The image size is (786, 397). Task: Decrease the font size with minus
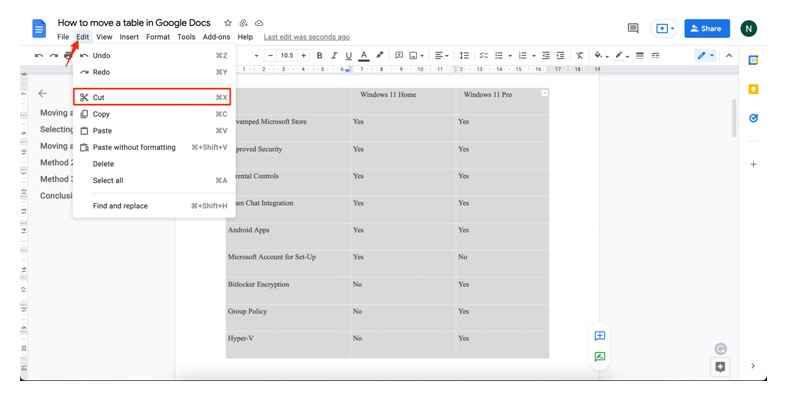271,56
